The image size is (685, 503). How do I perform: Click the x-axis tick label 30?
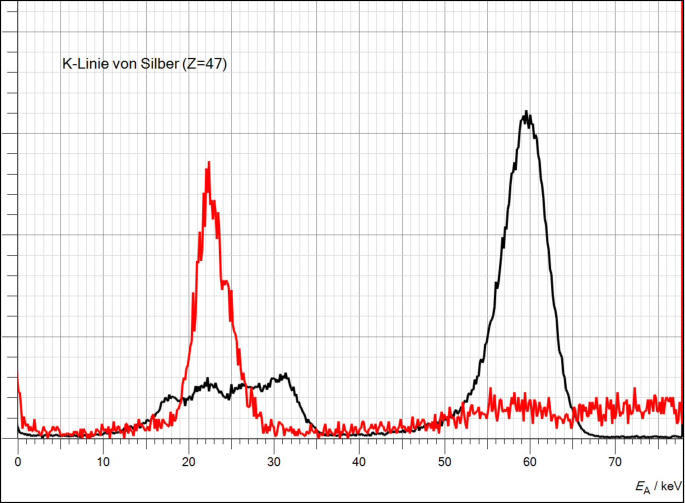[x=274, y=462]
